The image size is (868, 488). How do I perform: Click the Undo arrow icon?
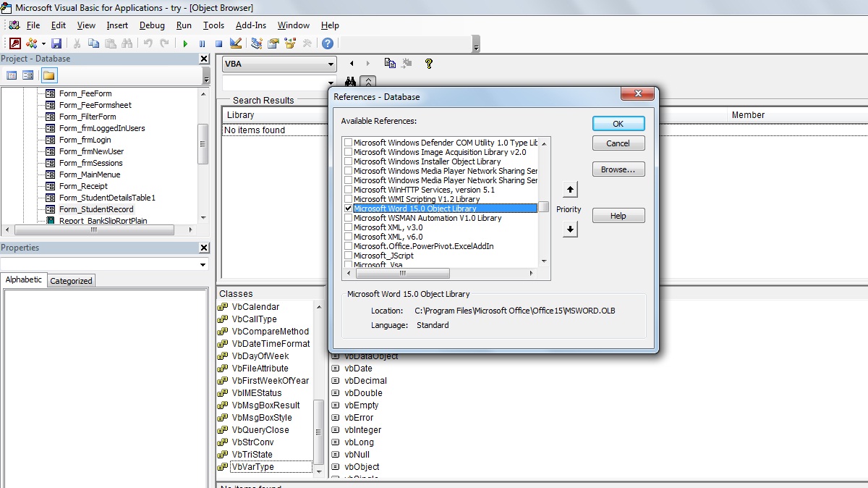[148, 43]
